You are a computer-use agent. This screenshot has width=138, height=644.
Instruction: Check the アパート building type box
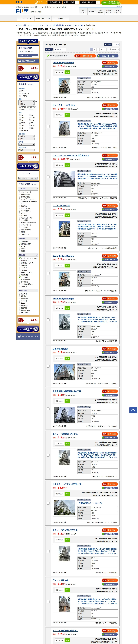click(20, 91)
